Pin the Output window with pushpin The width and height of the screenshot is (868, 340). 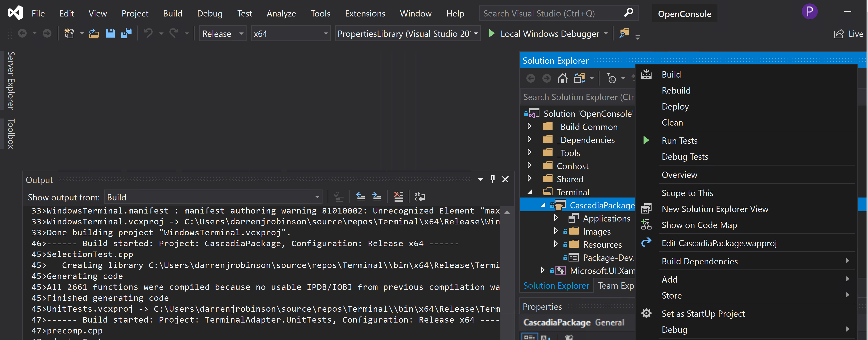click(493, 179)
